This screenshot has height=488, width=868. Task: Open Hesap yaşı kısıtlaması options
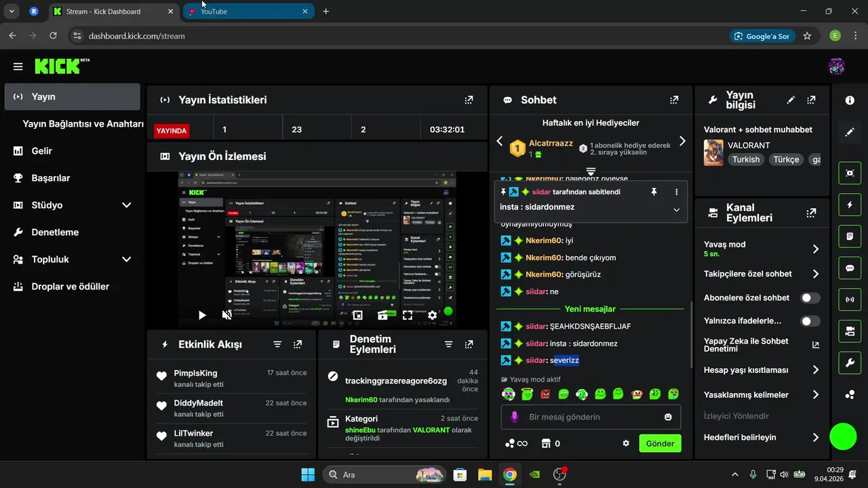[x=815, y=370]
